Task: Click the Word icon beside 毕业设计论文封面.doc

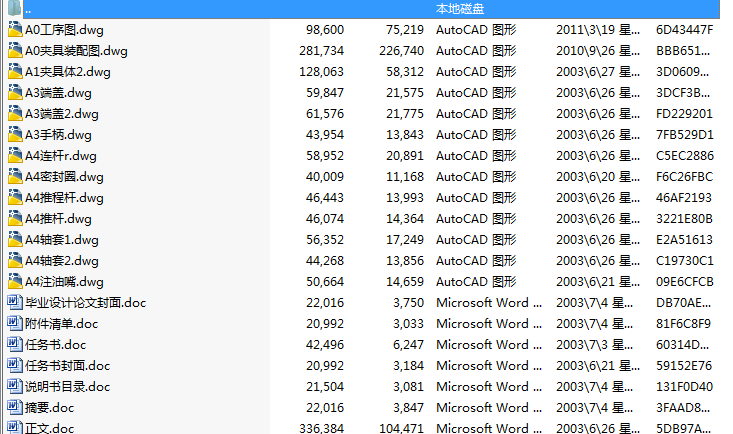Action: click(14, 302)
